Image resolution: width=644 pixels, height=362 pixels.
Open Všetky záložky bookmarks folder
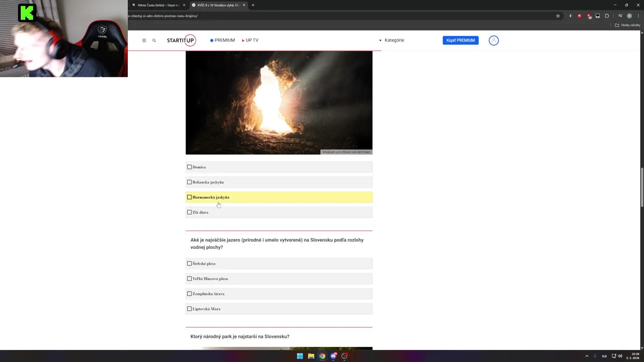coord(627,25)
